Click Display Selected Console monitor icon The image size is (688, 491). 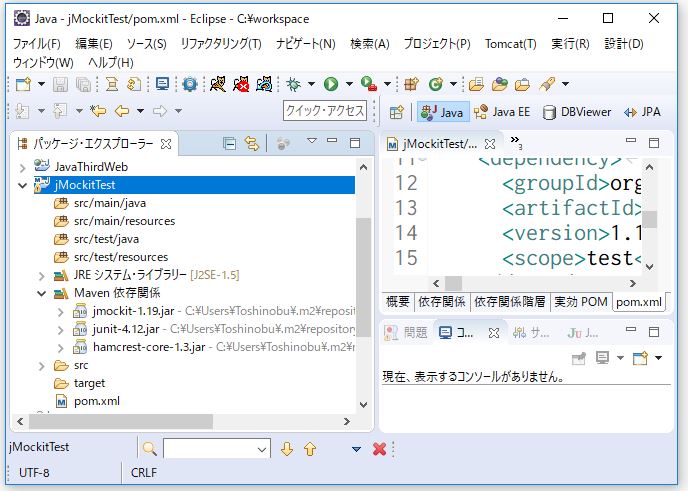pyautogui.click(x=602, y=358)
